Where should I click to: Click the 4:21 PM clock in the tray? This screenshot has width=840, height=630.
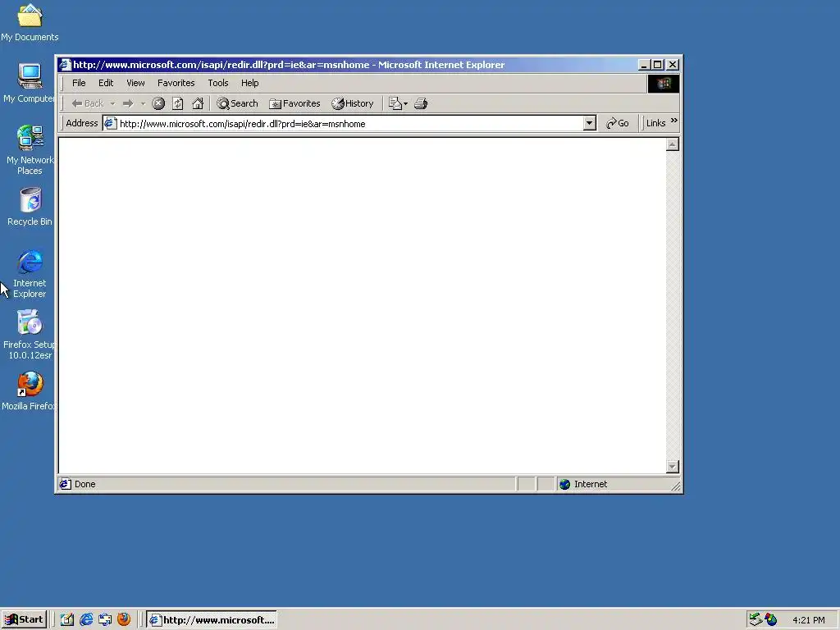(808, 620)
